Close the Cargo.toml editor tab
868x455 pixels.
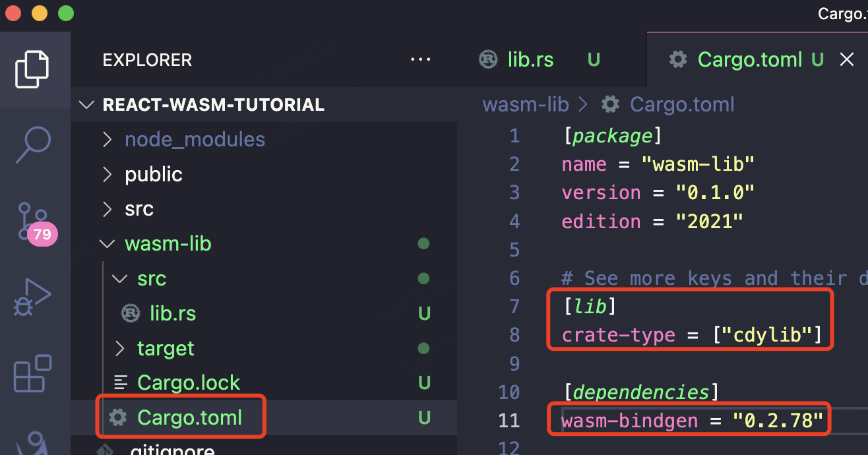click(x=847, y=60)
